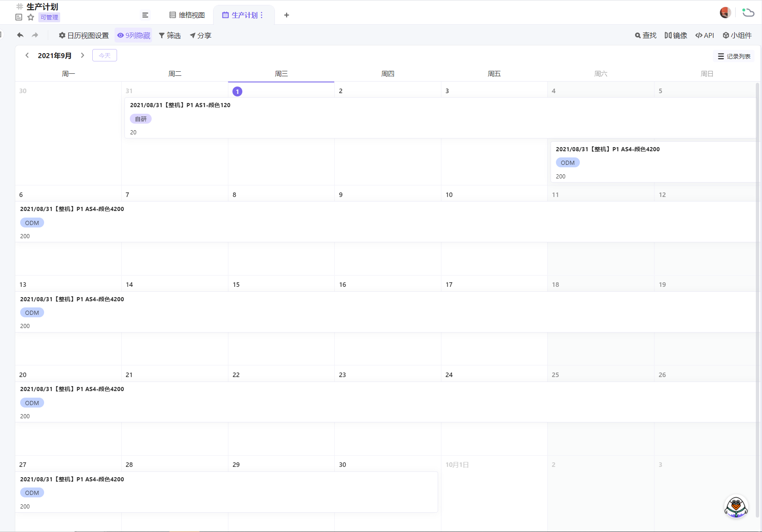Toggle the 记录列表 record list panel
The height and width of the screenshot is (532, 762).
tap(734, 56)
